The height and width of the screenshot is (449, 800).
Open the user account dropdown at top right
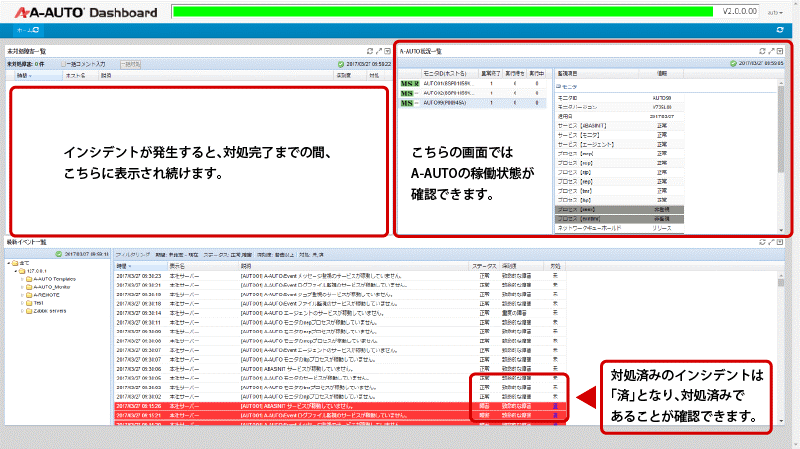(x=775, y=12)
